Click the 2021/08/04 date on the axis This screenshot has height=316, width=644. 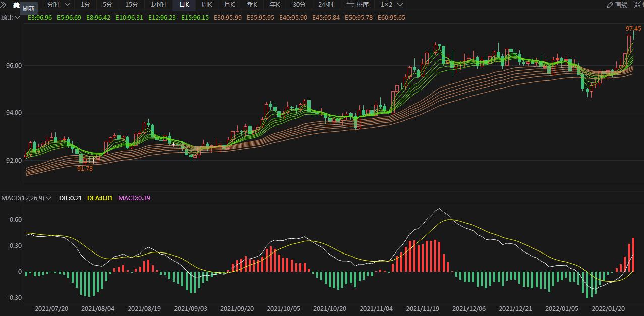point(98,309)
